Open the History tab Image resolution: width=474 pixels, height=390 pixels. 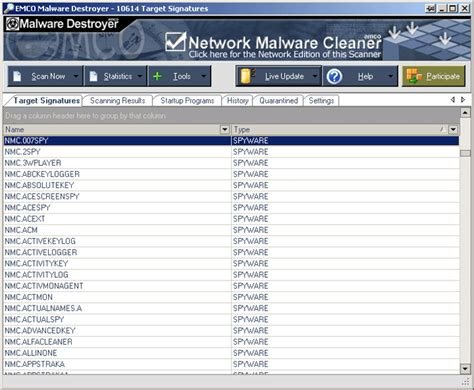coord(237,101)
